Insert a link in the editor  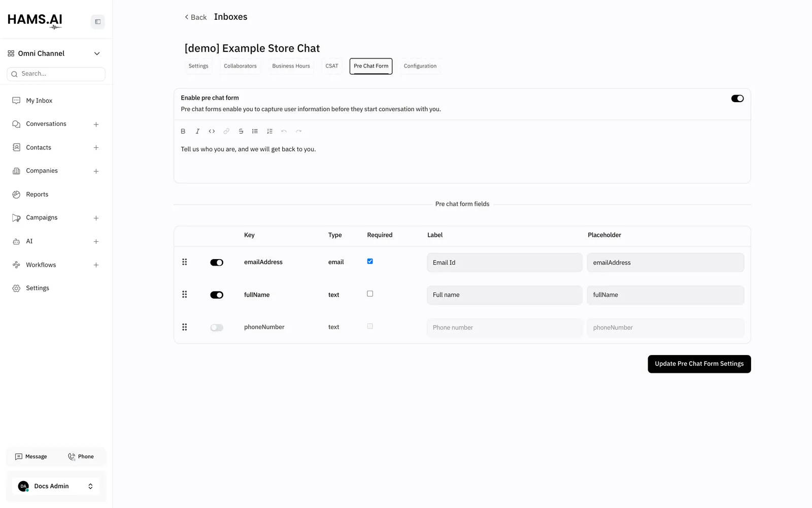coord(226,131)
